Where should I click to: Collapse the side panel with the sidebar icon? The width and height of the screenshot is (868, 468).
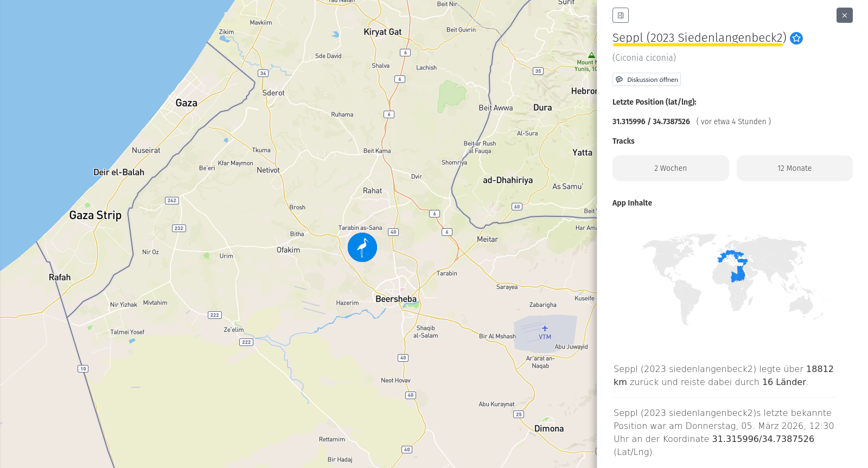620,15
